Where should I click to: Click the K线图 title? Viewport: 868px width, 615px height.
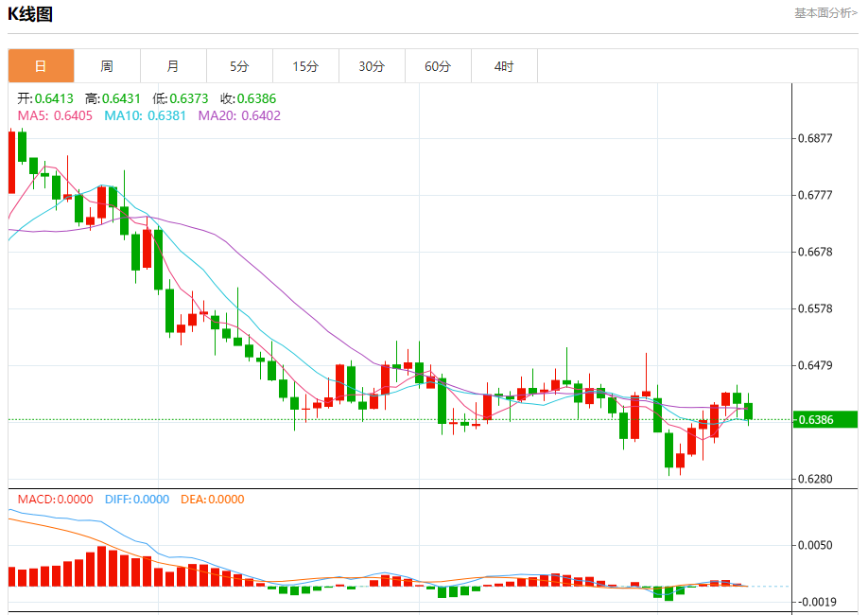click(x=30, y=14)
